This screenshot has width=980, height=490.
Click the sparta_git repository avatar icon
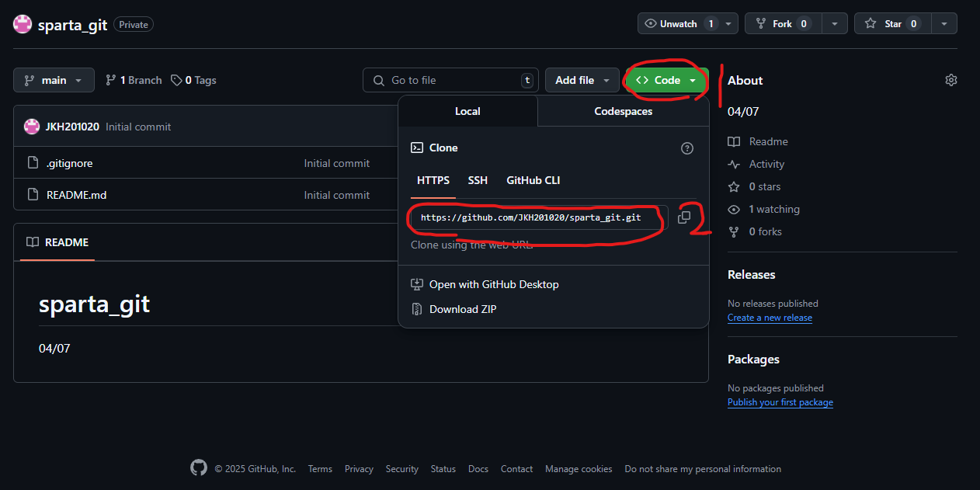point(23,24)
